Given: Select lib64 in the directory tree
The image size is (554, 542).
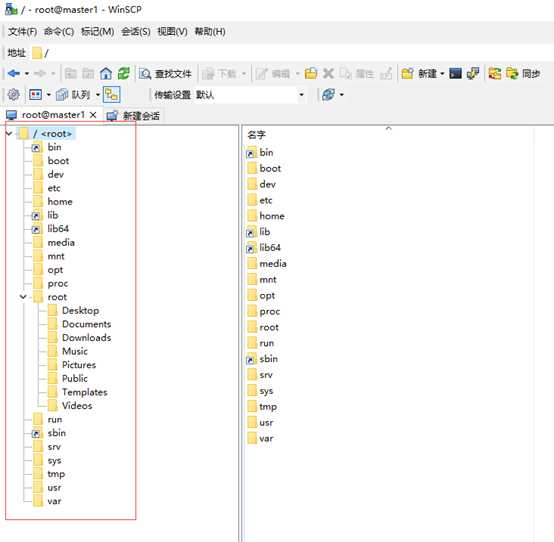Looking at the screenshot, I should click(58, 229).
